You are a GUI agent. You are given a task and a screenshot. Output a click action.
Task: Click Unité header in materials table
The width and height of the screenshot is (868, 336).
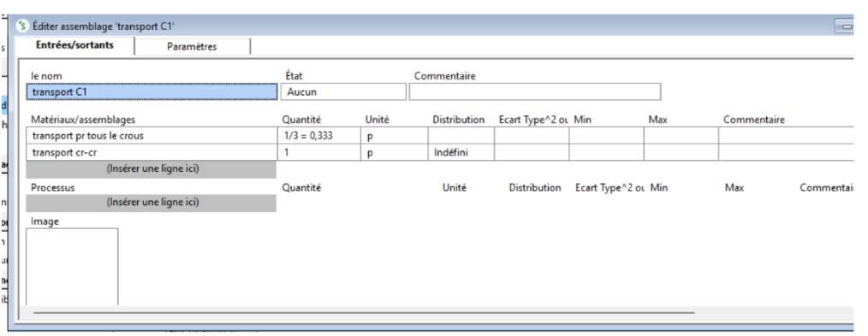tap(377, 120)
